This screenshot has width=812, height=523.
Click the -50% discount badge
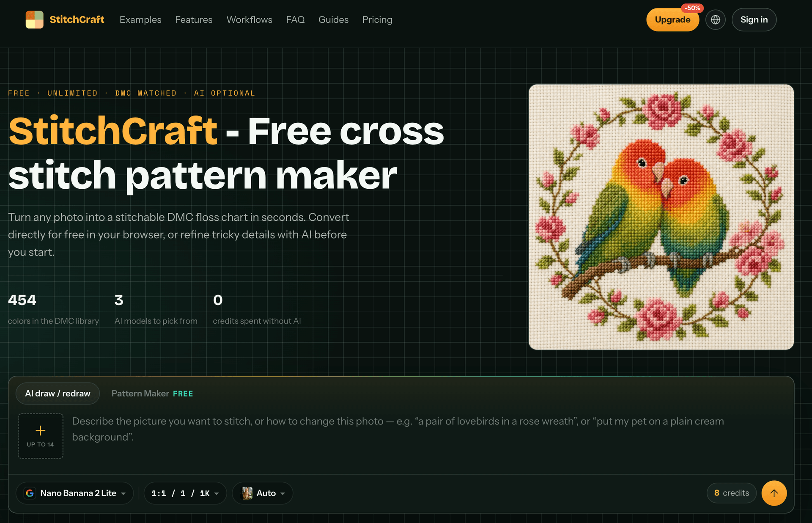pos(692,8)
